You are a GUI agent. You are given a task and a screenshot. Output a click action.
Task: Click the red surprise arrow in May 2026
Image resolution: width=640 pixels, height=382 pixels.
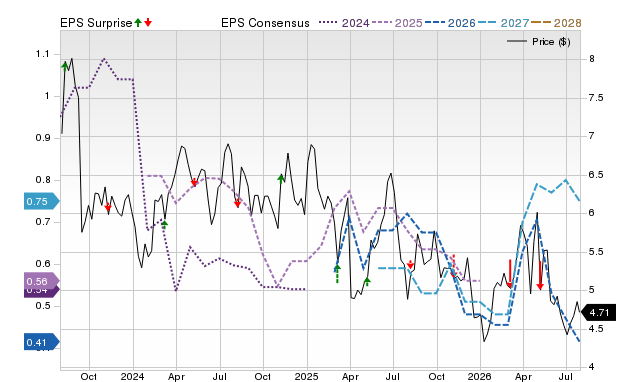(x=540, y=275)
